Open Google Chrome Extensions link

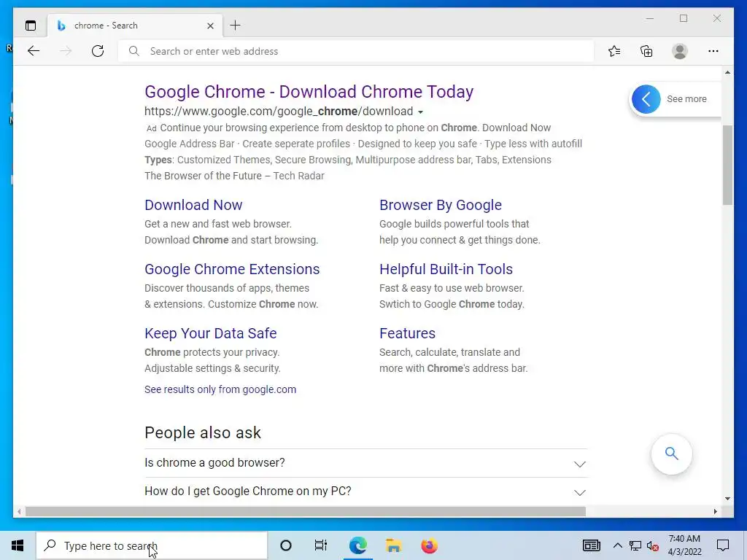(232, 269)
